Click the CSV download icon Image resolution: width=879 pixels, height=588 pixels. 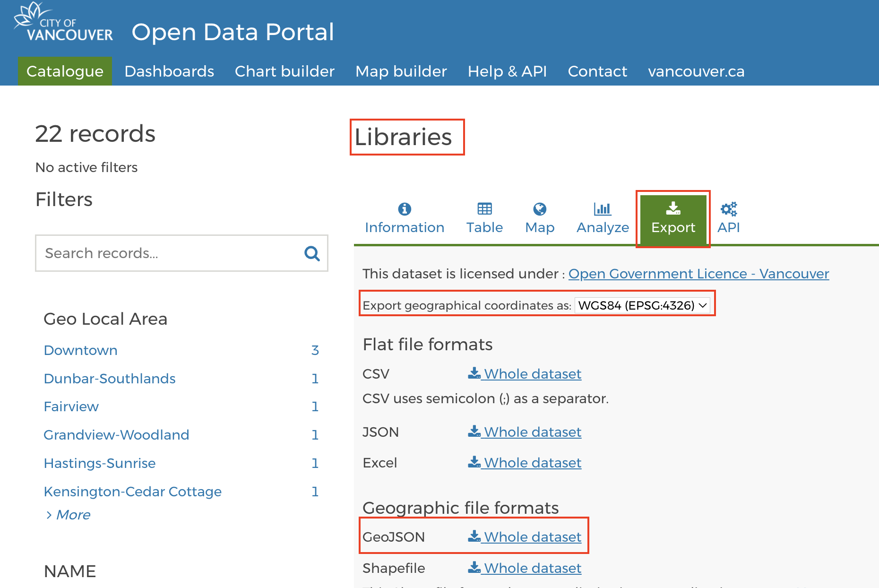point(474,373)
